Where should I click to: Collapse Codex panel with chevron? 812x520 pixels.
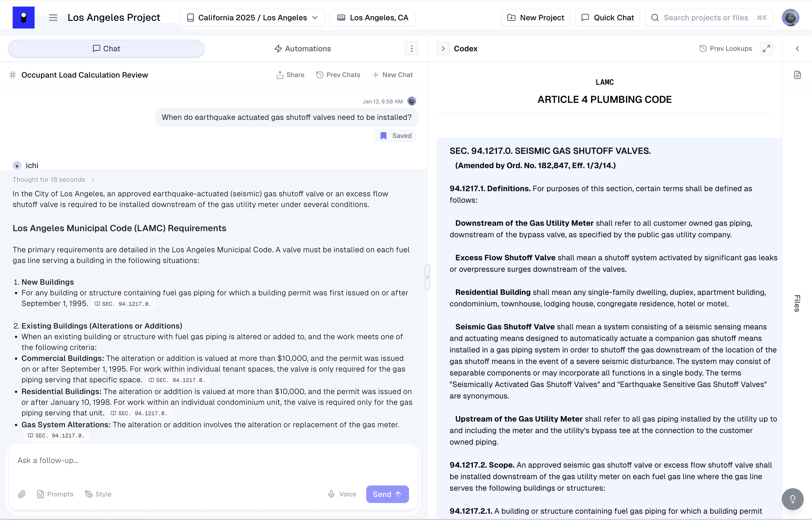(443, 49)
